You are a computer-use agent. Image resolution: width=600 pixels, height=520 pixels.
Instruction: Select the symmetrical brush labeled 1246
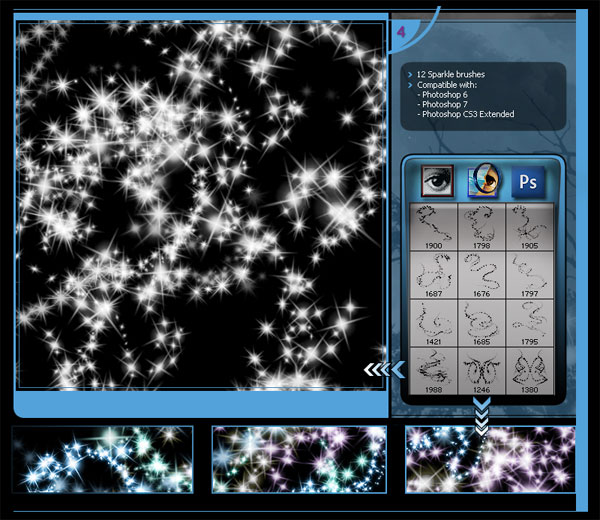click(x=482, y=369)
